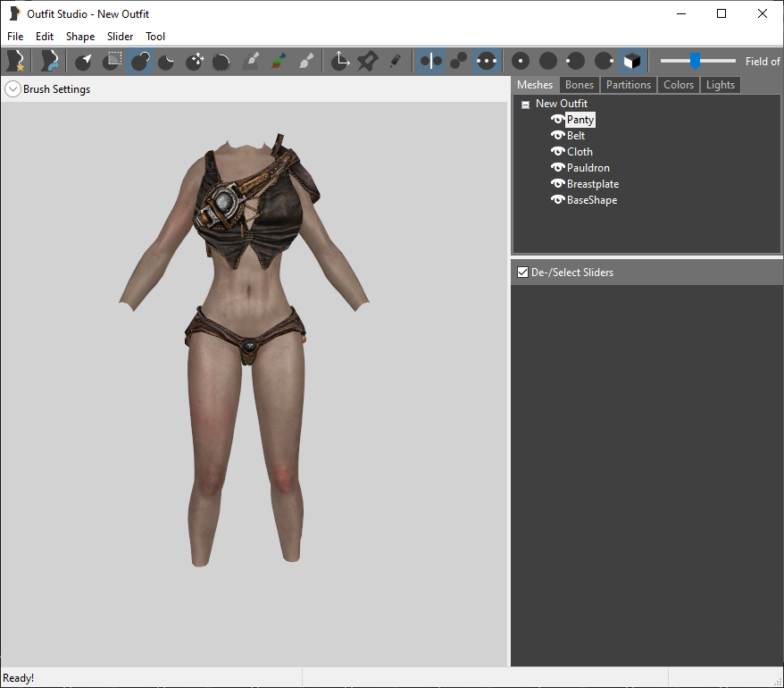Image resolution: width=784 pixels, height=688 pixels.
Task: Switch to the Bones tab
Action: 579,85
